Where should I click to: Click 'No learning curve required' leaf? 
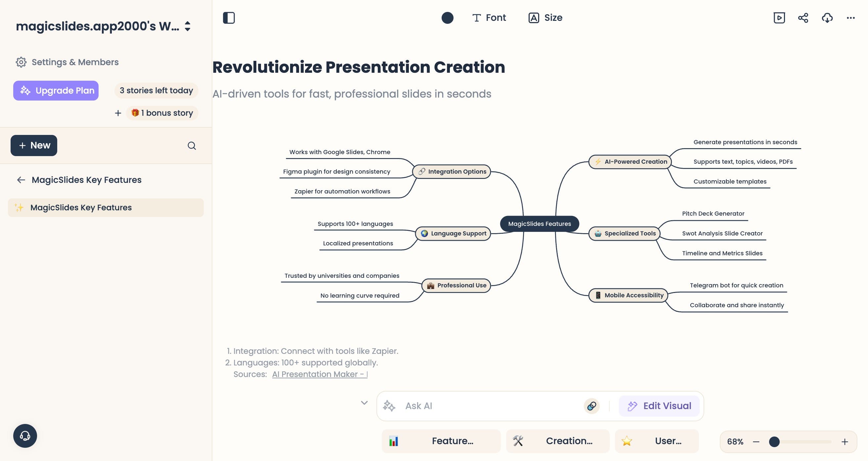(x=360, y=295)
